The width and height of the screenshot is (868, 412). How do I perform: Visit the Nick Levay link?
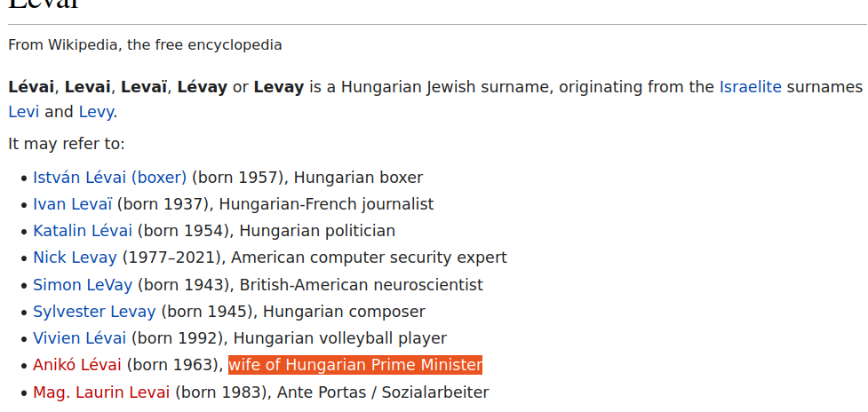click(x=75, y=257)
